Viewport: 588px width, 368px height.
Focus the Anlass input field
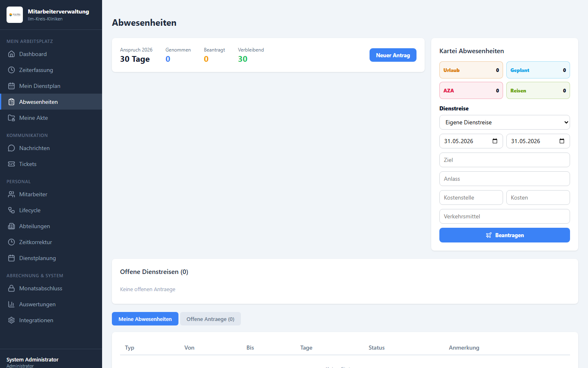(505, 179)
